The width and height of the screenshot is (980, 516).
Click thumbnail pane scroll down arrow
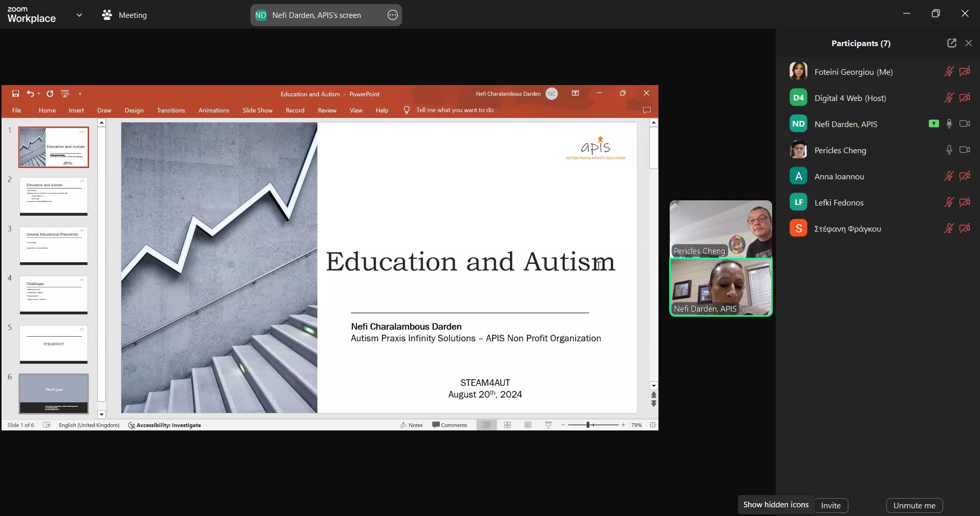pos(101,414)
